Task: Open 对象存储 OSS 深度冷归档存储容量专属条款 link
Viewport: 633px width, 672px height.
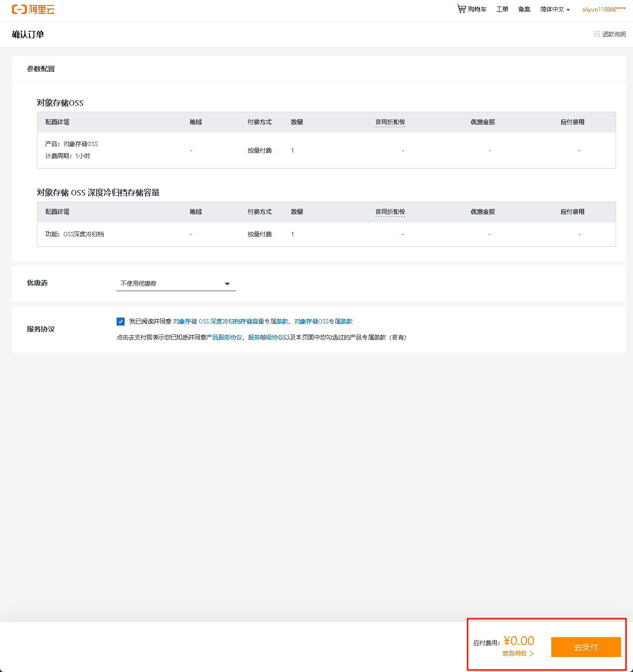Action: click(x=231, y=322)
